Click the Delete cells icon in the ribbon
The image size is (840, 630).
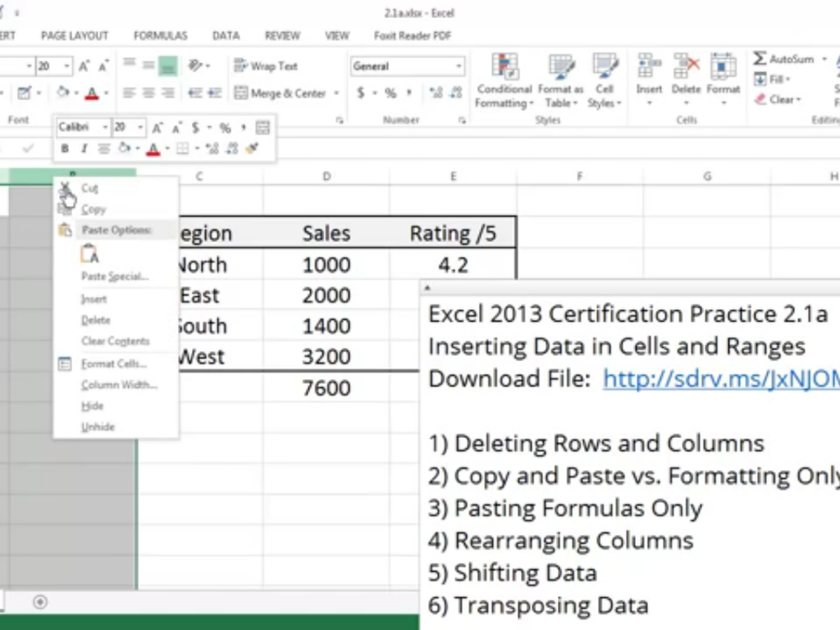point(686,66)
